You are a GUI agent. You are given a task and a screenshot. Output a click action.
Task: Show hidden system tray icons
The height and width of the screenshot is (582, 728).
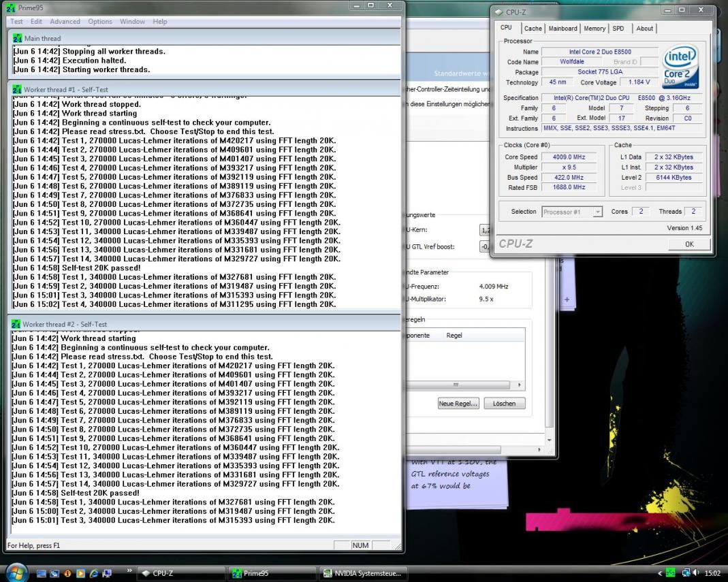660,574
